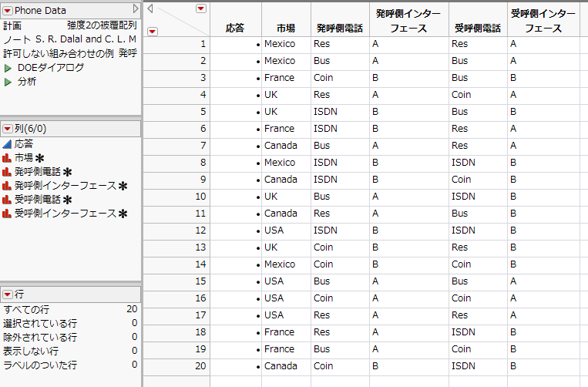Click the continuous icon beside 応答 column
Viewport: 588px width, 387px height.
[x=8, y=143]
